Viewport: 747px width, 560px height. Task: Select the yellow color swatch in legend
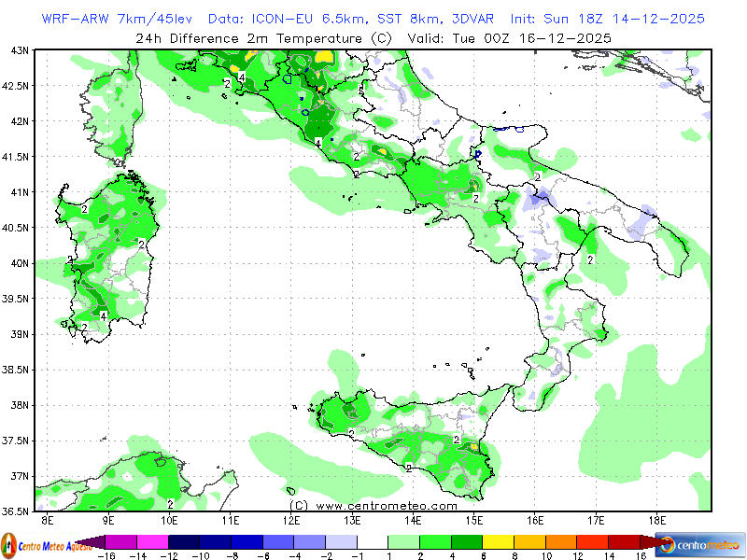pyautogui.click(x=499, y=540)
